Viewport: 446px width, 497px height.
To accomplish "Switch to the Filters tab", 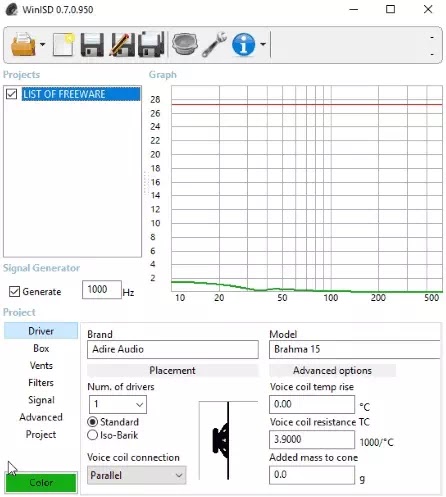I will (x=41, y=383).
